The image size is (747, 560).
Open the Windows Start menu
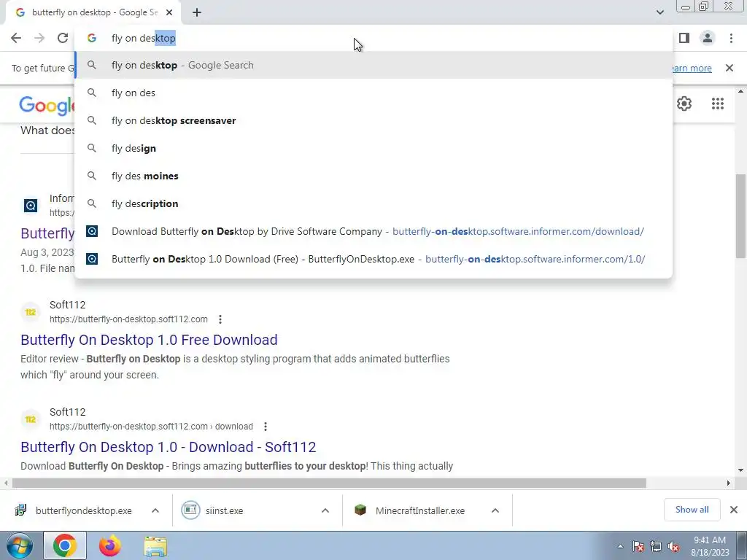coord(20,545)
